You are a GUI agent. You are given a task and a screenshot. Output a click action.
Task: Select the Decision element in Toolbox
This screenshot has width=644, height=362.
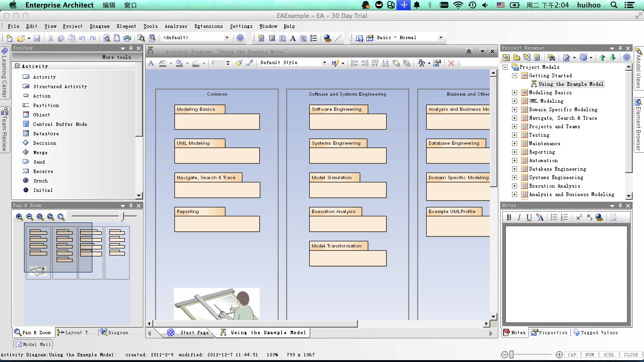(44, 143)
